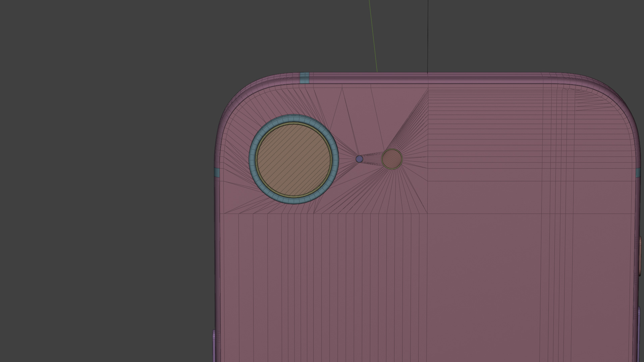Select the small orange flash circle
This screenshot has width=644, height=362.
click(x=392, y=159)
